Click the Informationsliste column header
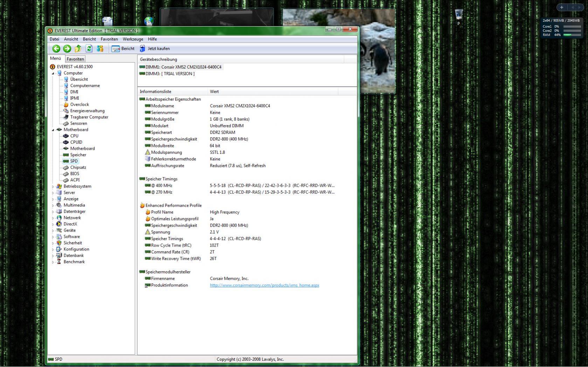 tap(173, 92)
